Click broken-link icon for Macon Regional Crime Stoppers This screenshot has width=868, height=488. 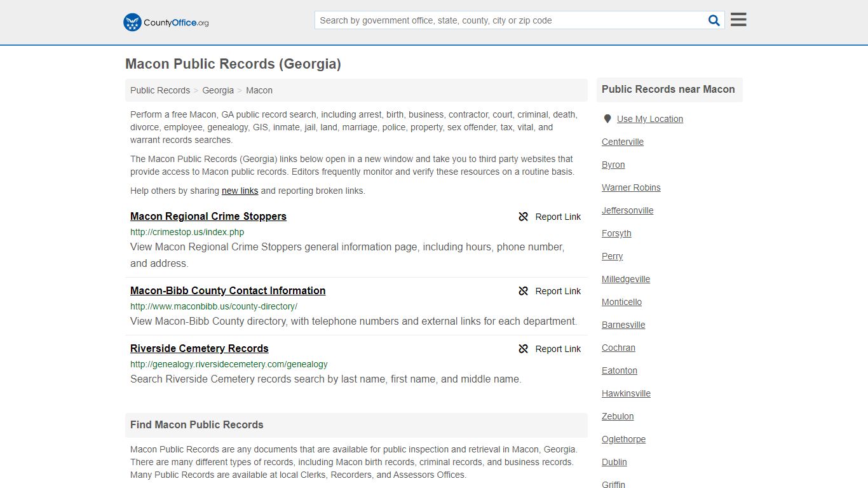(524, 217)
